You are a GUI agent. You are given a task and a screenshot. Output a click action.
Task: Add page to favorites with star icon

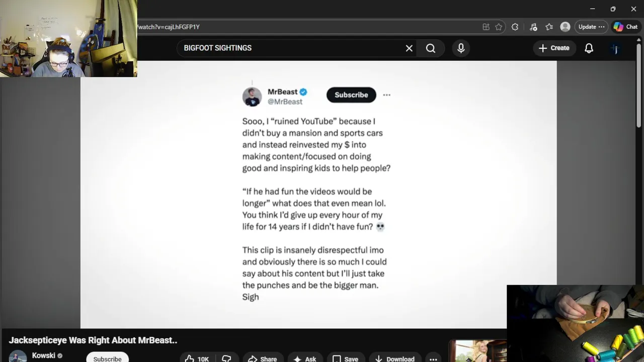499,27
